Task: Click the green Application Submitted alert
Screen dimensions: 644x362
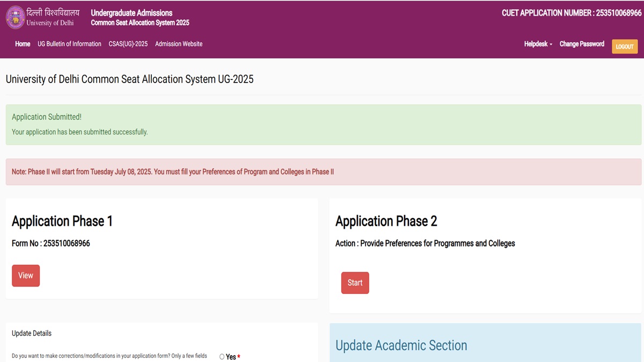Action: 323,124
